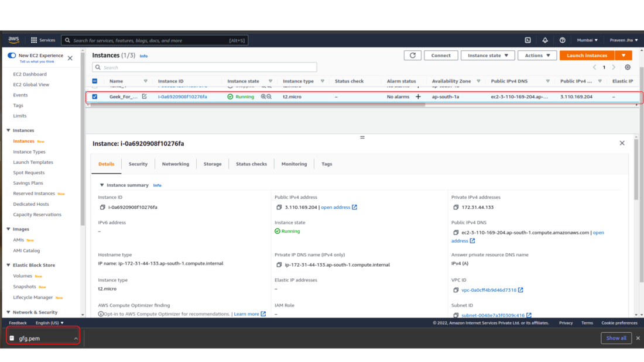Screen dimensions: 644x362
Task: Edit the Geek_For_ instance name
Action: pos(144,96)
